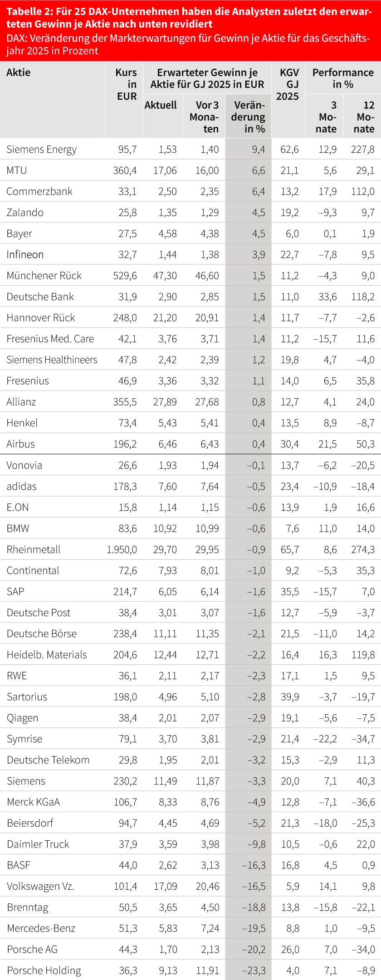The height and width of the screenshot is (980, 381).
Task: Click the "Airbus" row label
Action: pyautogui.click(x=21, y=444)
